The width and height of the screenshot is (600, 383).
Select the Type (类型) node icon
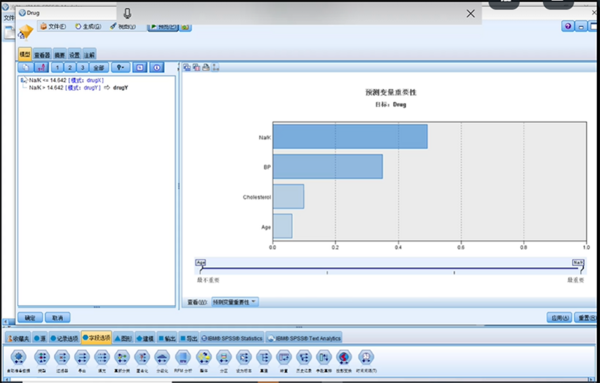[42, 357]
